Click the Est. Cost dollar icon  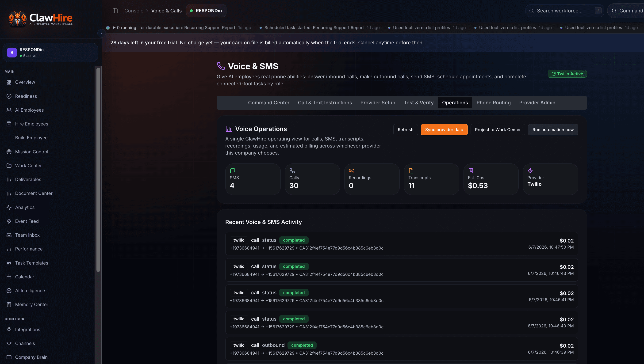pos(471,171)
